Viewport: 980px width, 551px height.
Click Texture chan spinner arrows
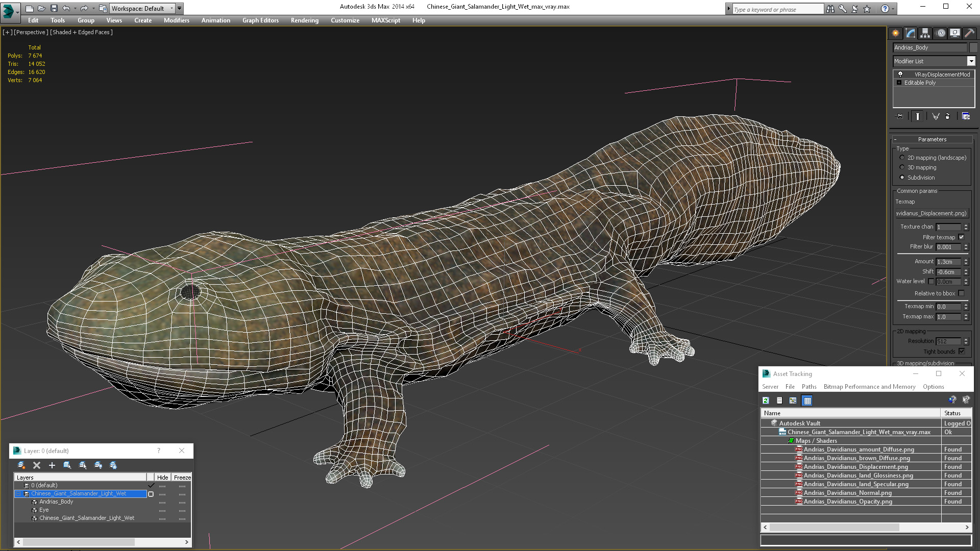point(966,227)
